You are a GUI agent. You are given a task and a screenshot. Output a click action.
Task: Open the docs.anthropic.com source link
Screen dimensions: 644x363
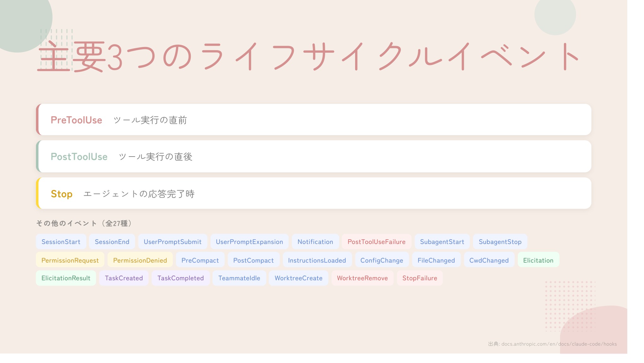tap(559, 344)
